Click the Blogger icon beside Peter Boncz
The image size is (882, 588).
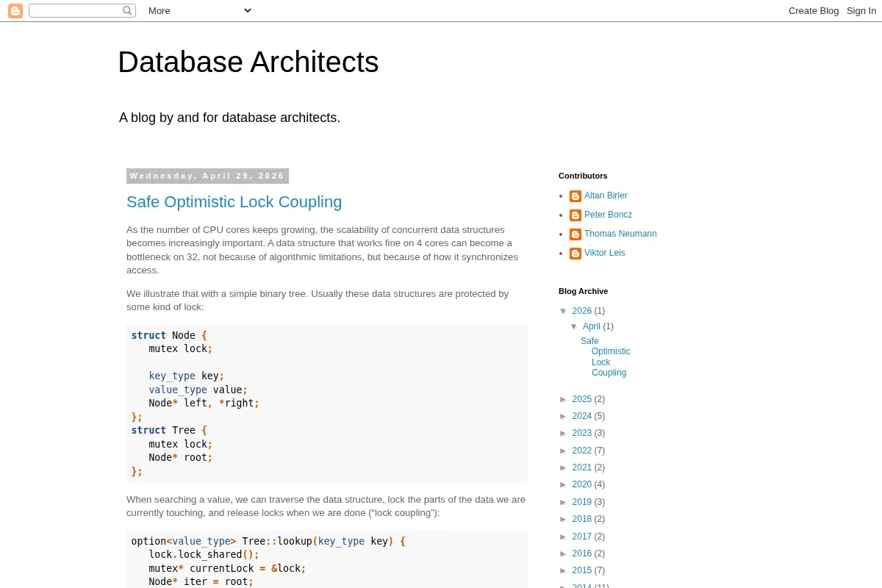tap(576, 215)
